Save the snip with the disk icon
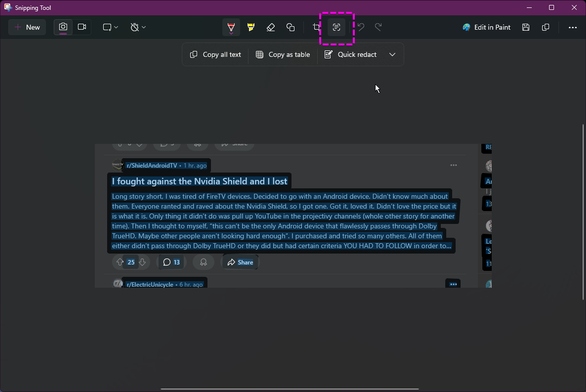Screen dimensions: 586x392 point(526,27)
